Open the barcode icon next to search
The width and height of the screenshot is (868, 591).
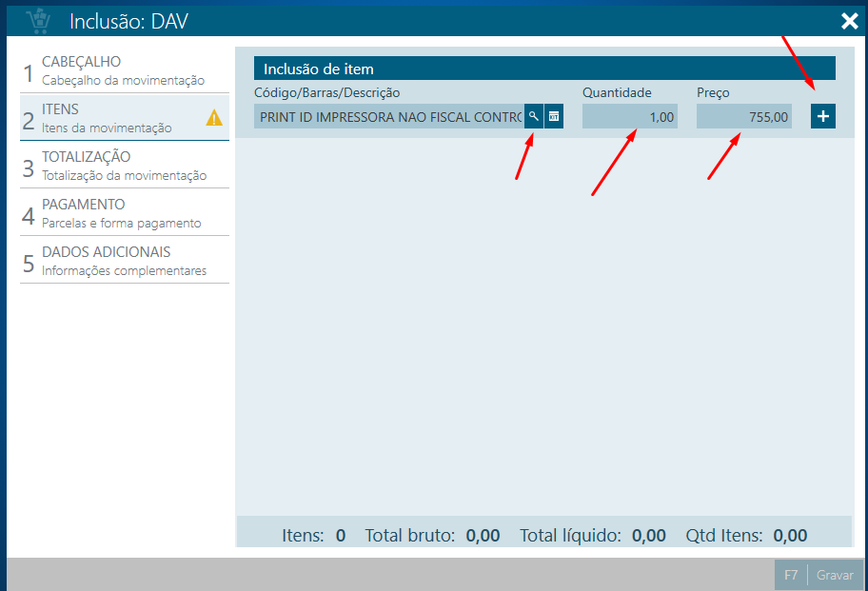click(554, 116)
